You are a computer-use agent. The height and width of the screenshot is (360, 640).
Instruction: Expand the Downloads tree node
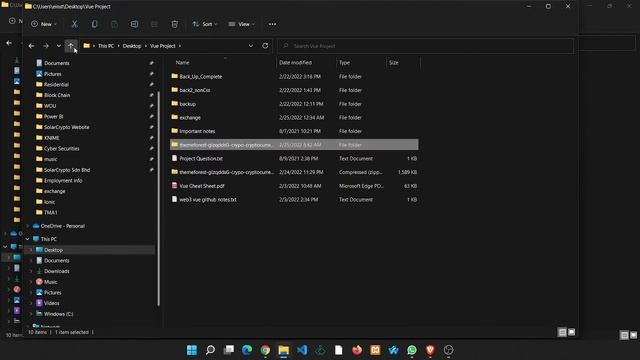31,271
